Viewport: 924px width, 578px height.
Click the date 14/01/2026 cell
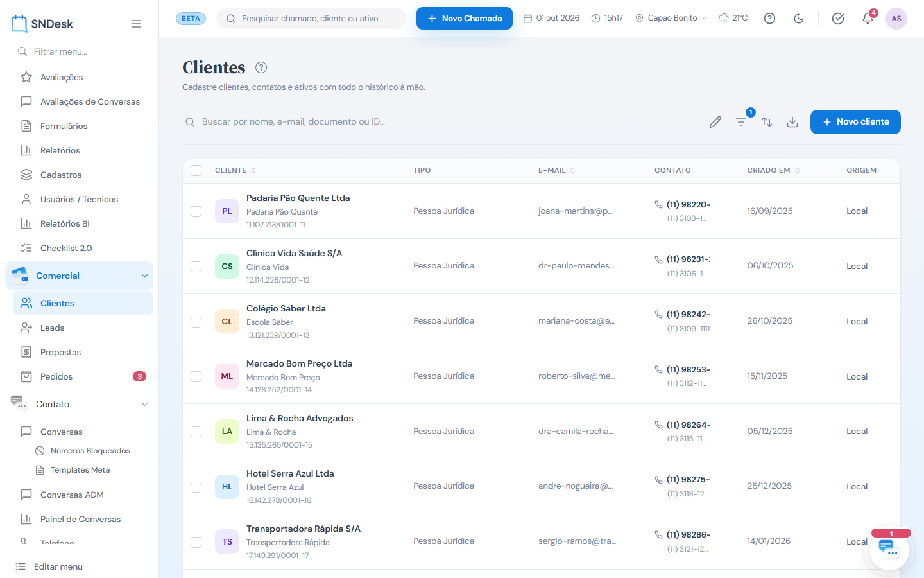tap(769, 541)
